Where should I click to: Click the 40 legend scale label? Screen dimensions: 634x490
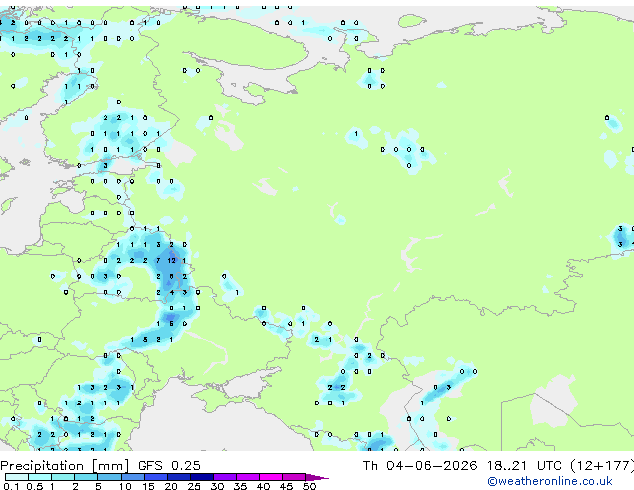point(263,486)
